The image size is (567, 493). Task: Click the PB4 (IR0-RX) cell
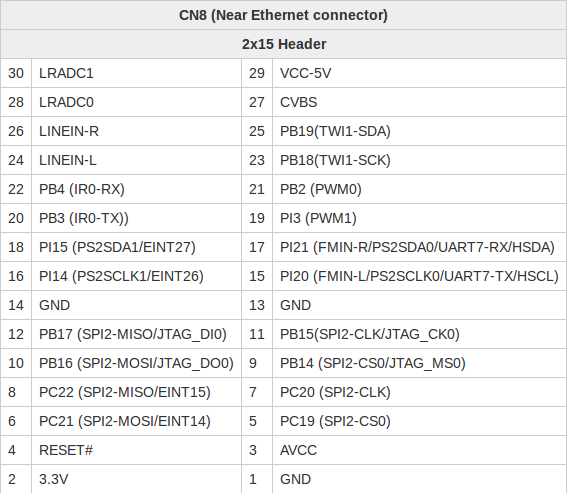(x=136, y=189)
